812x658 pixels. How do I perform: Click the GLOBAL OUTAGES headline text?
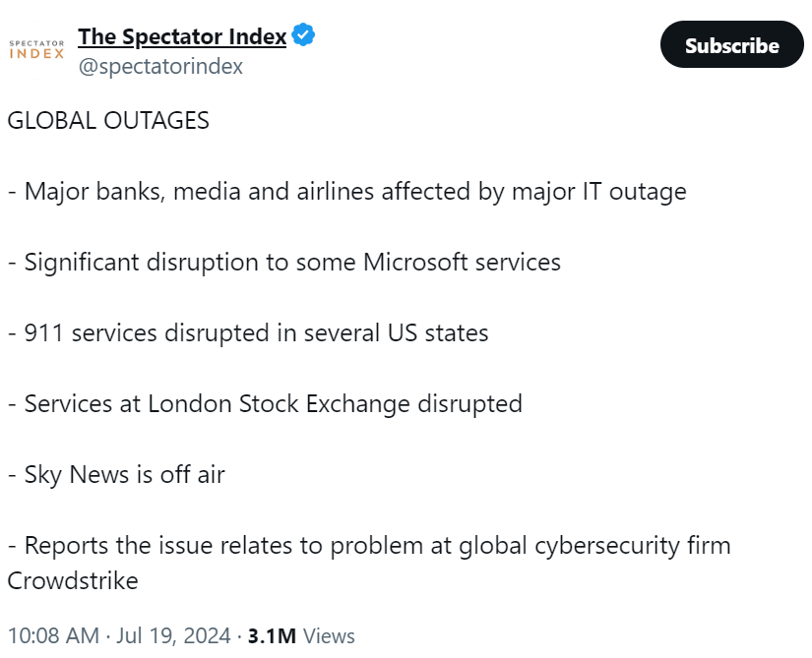(108, 120)
